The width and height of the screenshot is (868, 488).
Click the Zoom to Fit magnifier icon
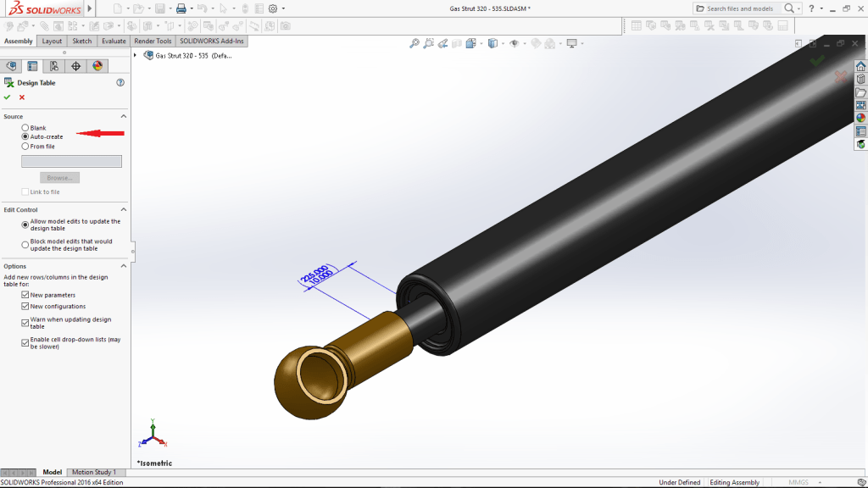[415, 43]
